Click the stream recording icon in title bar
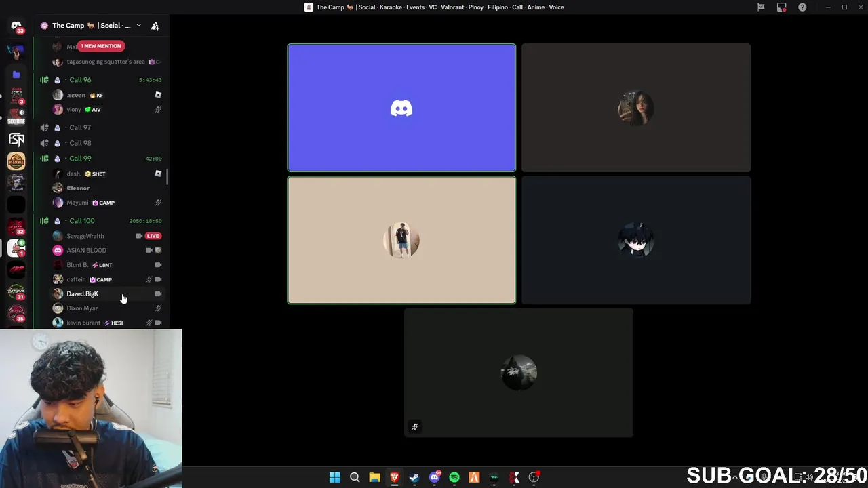 tap(782, 7)
